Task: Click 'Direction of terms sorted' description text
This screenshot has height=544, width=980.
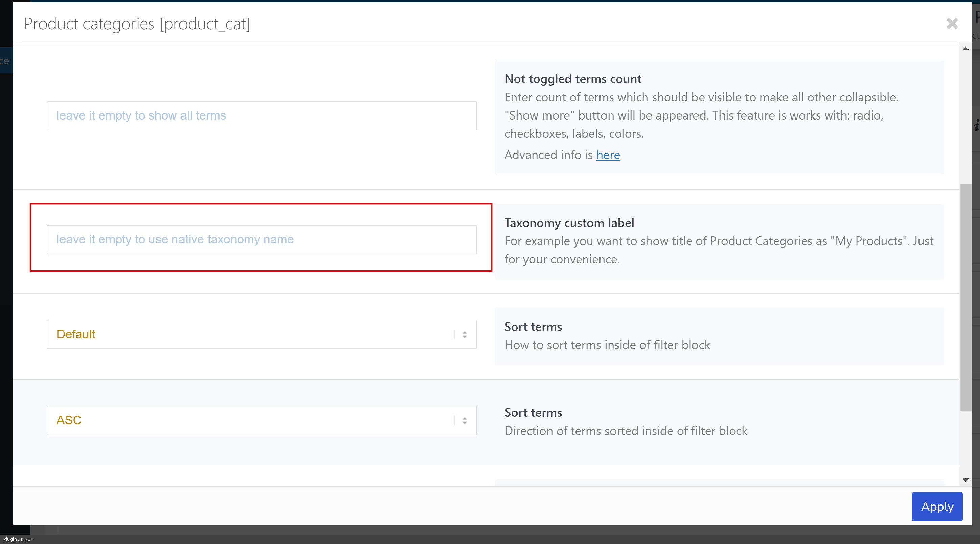Action: point(626,431)
